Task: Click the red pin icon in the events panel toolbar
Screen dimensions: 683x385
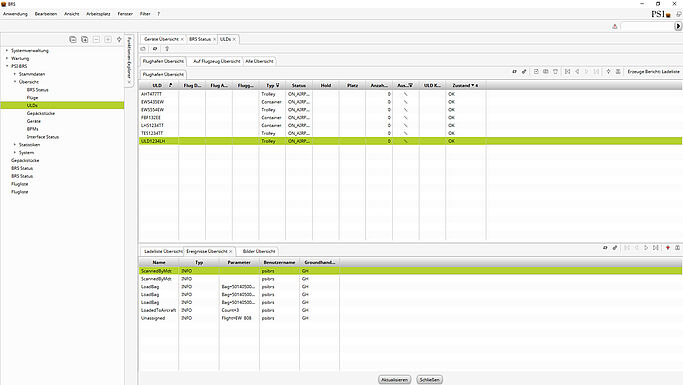Action: pos(668,248)
